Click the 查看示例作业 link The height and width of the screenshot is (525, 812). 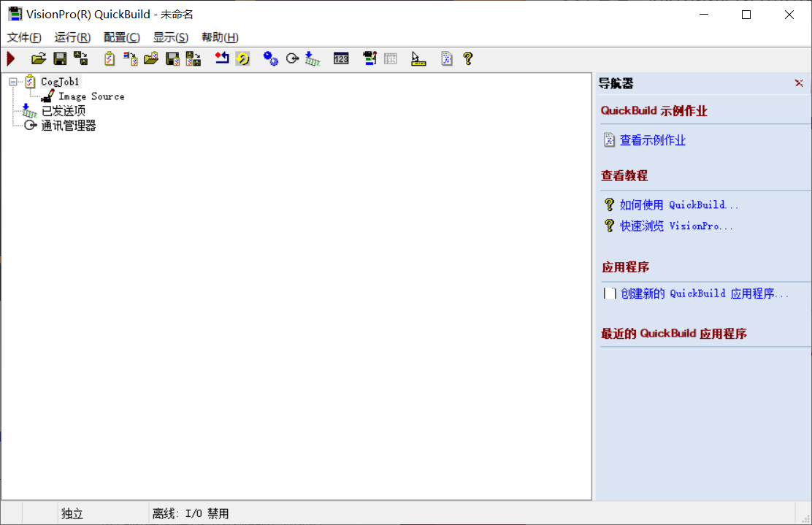pos(653,139)
